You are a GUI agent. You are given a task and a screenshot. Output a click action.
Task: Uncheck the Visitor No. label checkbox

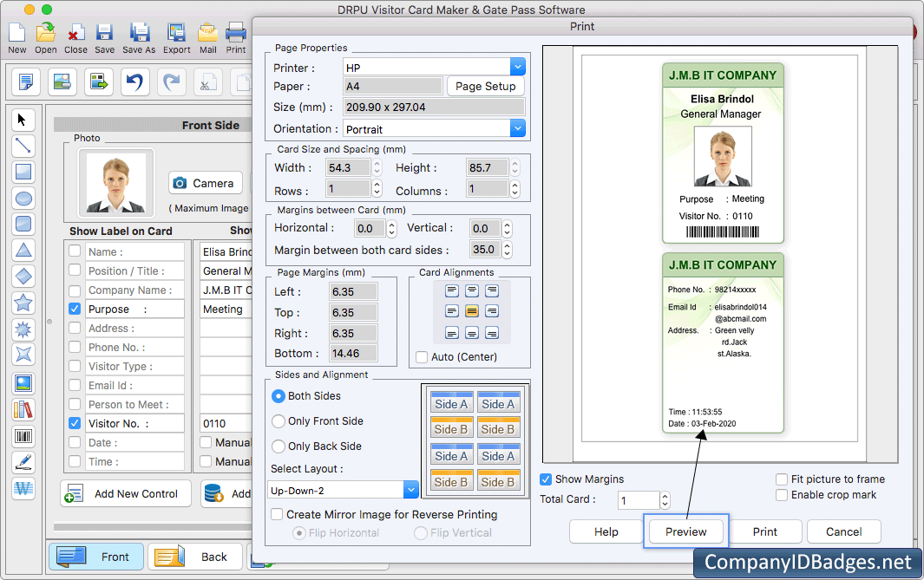pyautogui.click(x=75, y=423)
